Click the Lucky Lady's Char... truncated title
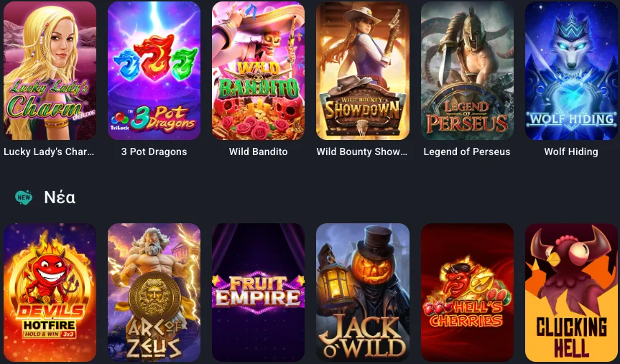 49,151
